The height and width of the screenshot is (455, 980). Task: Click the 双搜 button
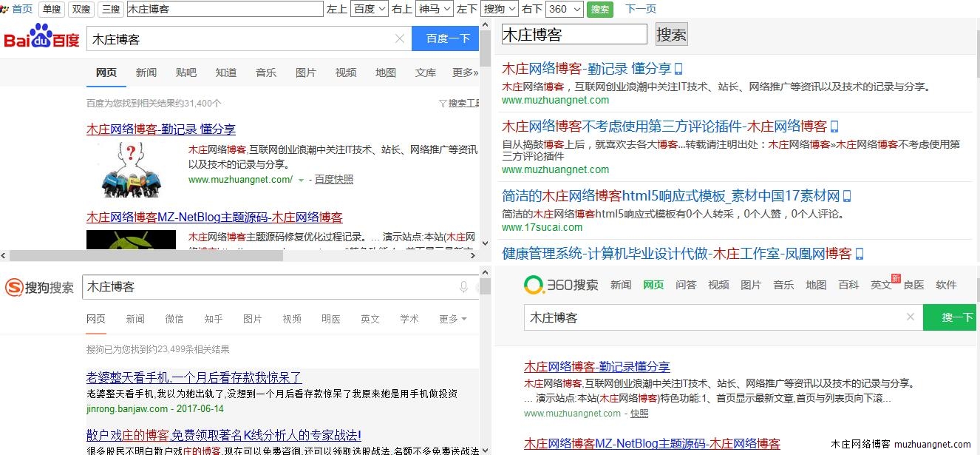(81, 9)
